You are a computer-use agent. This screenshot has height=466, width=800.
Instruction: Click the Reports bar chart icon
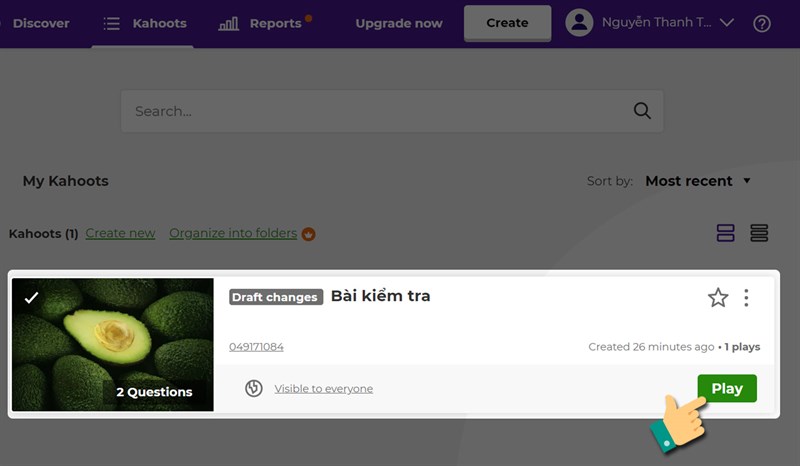229,23
